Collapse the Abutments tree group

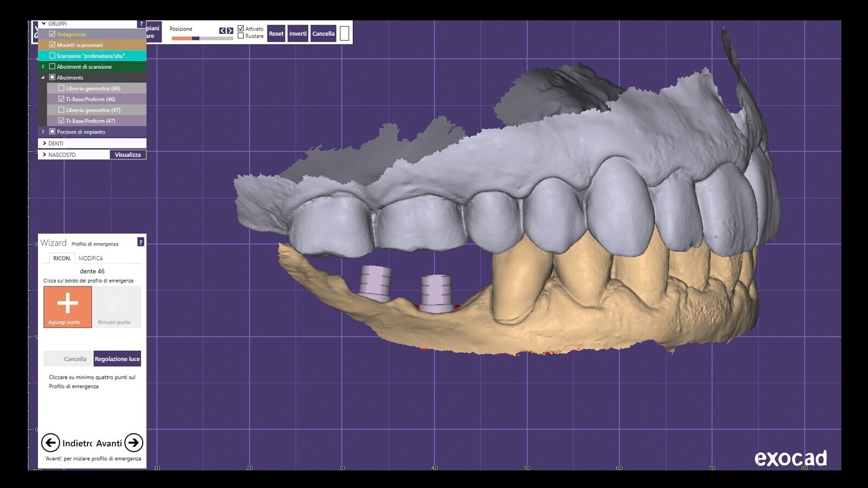tap(43, 78)
